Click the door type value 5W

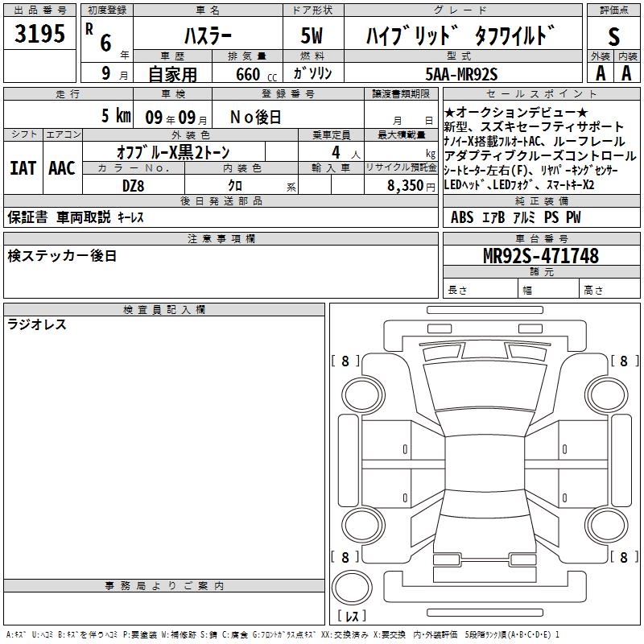coord(312,35)
